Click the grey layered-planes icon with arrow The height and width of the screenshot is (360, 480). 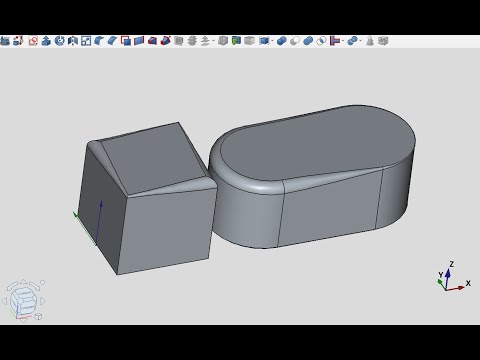pos(205,41)
